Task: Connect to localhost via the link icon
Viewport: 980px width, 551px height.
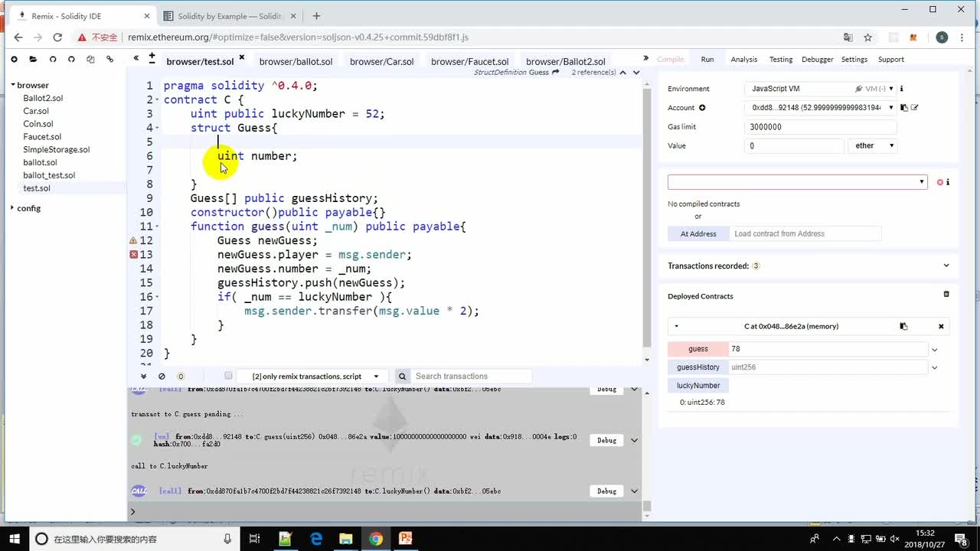Action: [109, 59]
